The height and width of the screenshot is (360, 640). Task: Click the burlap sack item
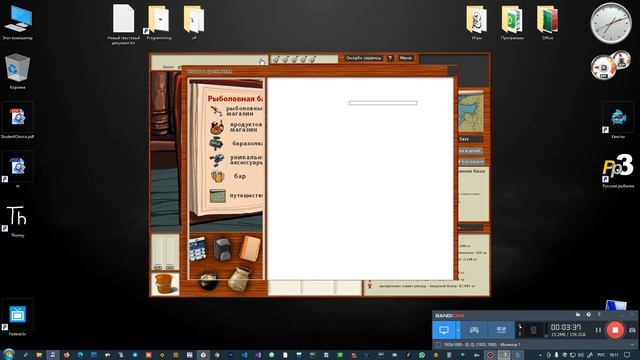point(239,279)
